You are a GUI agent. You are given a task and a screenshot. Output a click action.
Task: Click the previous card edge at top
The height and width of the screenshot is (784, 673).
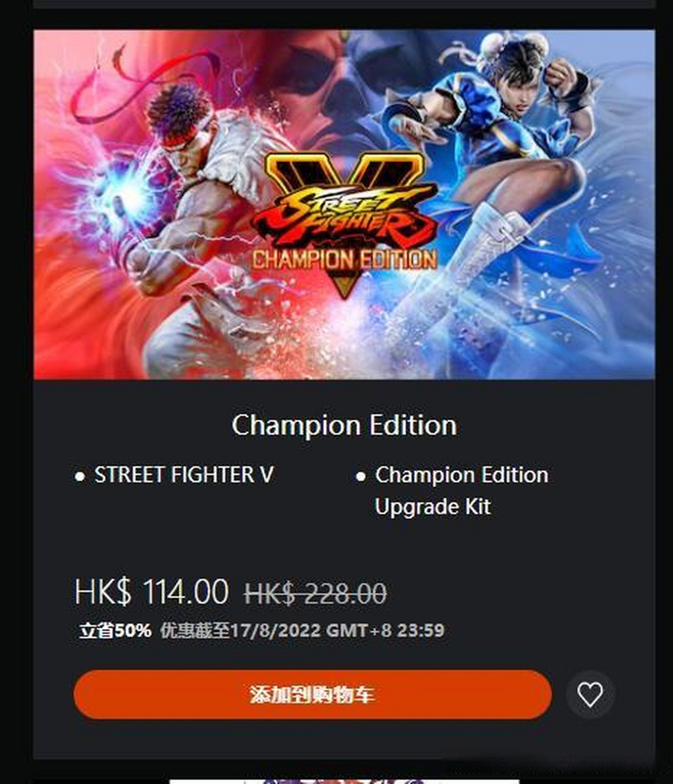click(x=344, y=4)
